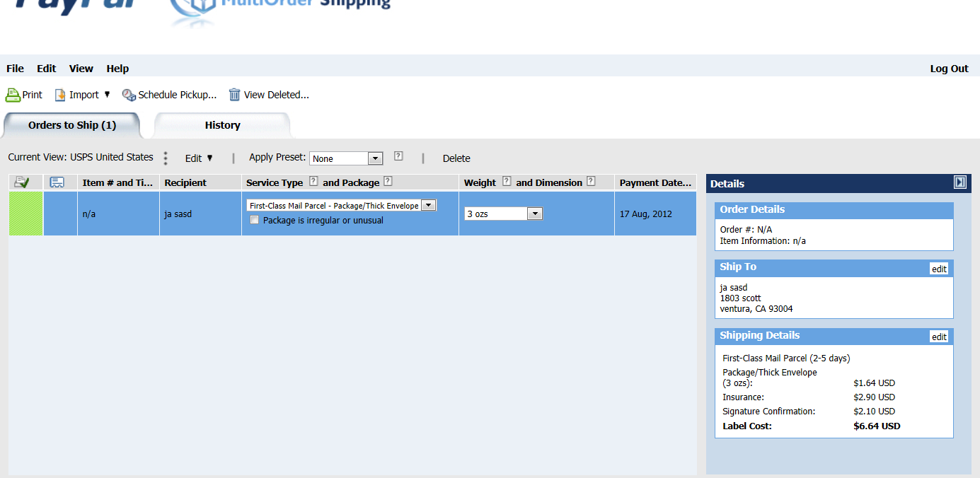Open help icon next to Apply Preset
The height and width of the screenshot is (478, 980).
pos(398,156)
